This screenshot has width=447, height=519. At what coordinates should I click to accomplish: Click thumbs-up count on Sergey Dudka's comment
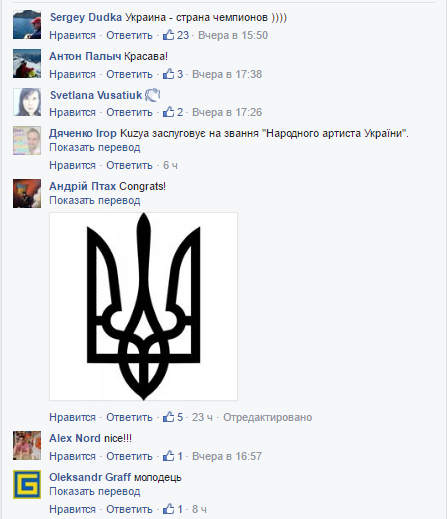pyautogui.click(x=183, y=35)
